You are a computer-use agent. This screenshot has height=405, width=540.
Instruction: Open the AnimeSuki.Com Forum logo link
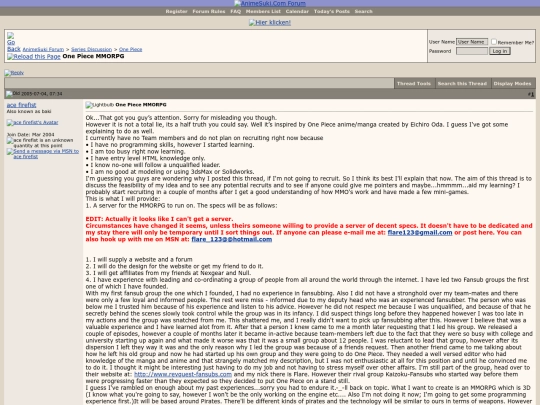click(x=270, y=3)
